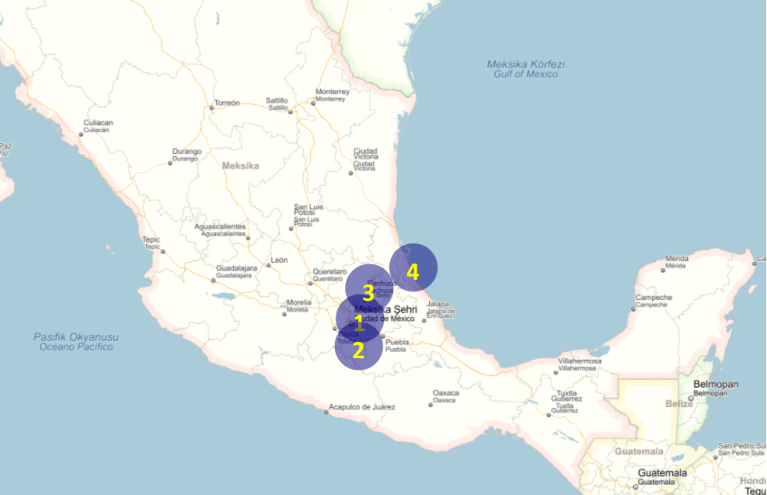767x495 pixels.
Task: Select the Guadalajara city marker
Action: [212, 282]
